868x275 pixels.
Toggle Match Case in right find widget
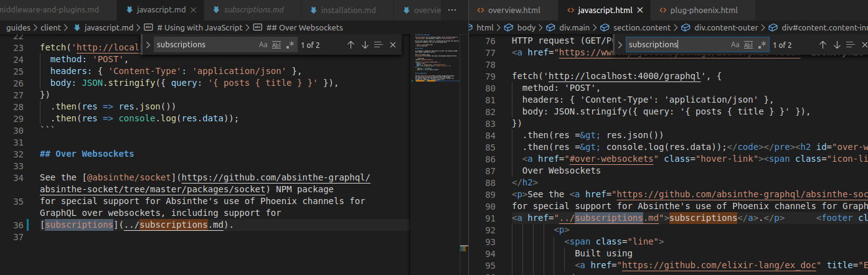pos(735,45)
